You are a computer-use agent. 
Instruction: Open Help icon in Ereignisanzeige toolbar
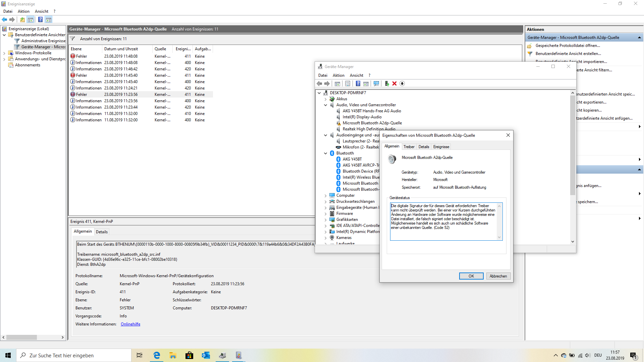40,19
